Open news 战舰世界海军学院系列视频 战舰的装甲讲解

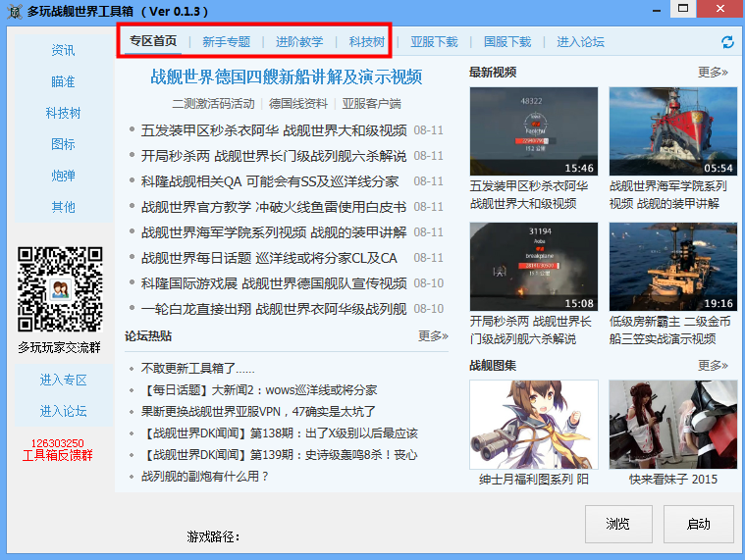click(x=274, y=232)
